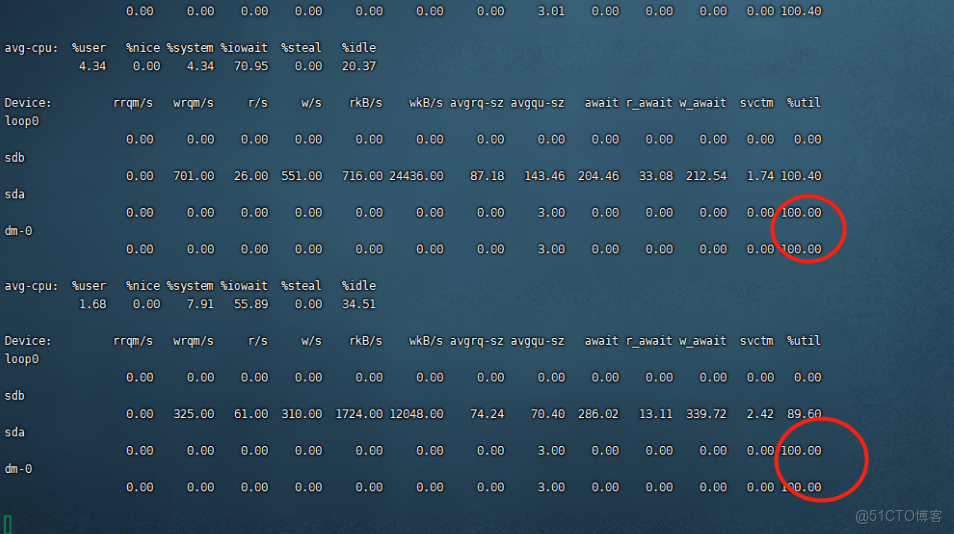The width and height of the screenshot is (954, 534).
Task: Select the 7.91 %system value
Action: 200,304
